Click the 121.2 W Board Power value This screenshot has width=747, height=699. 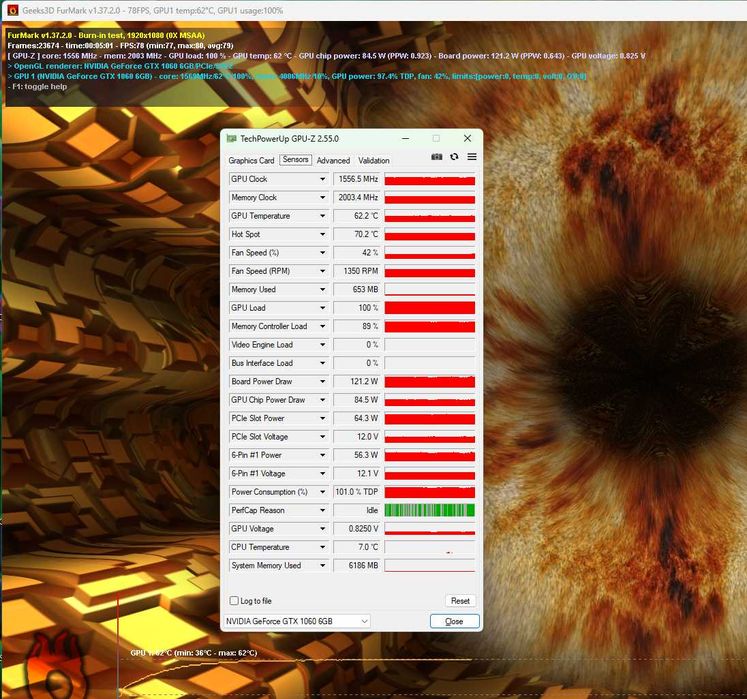[356, 382]
